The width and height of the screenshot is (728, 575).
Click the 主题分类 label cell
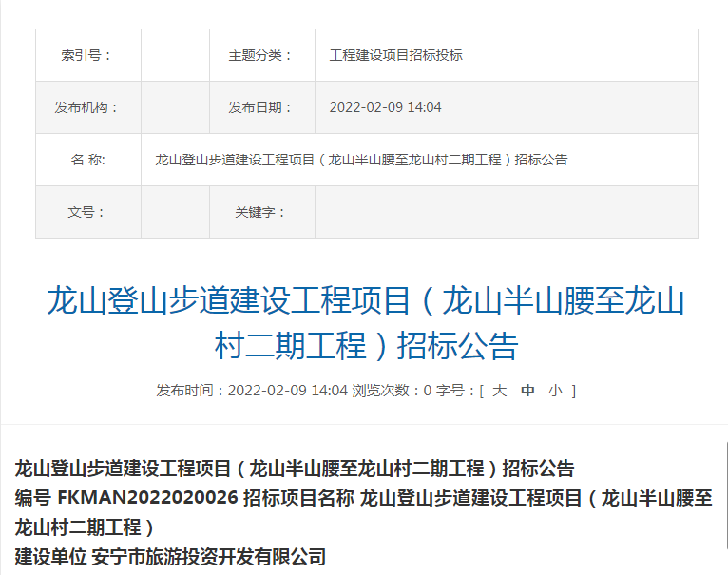261,55
